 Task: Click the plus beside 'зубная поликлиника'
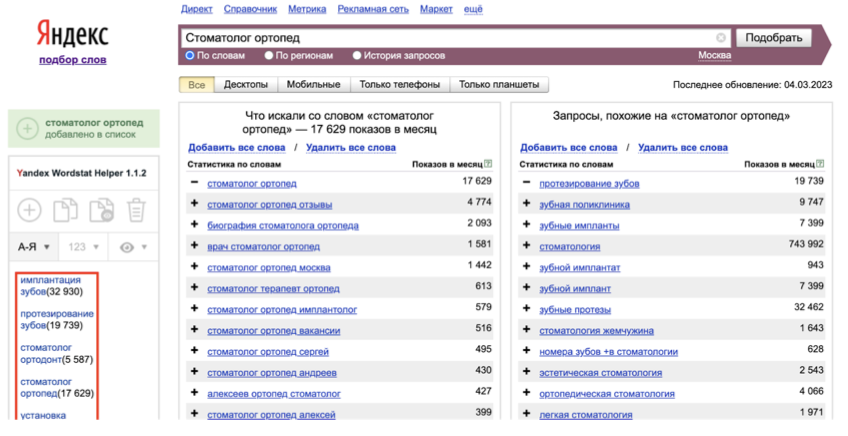point(527,203)
